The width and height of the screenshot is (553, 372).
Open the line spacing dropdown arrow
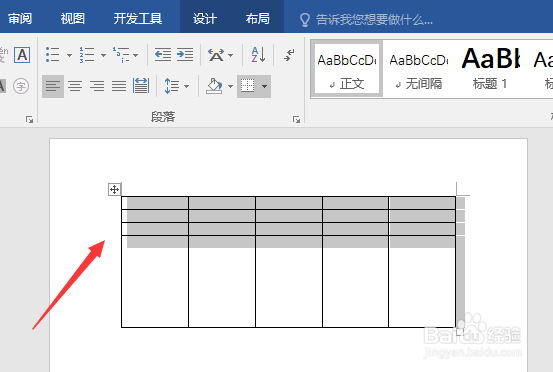coord(187,86)
